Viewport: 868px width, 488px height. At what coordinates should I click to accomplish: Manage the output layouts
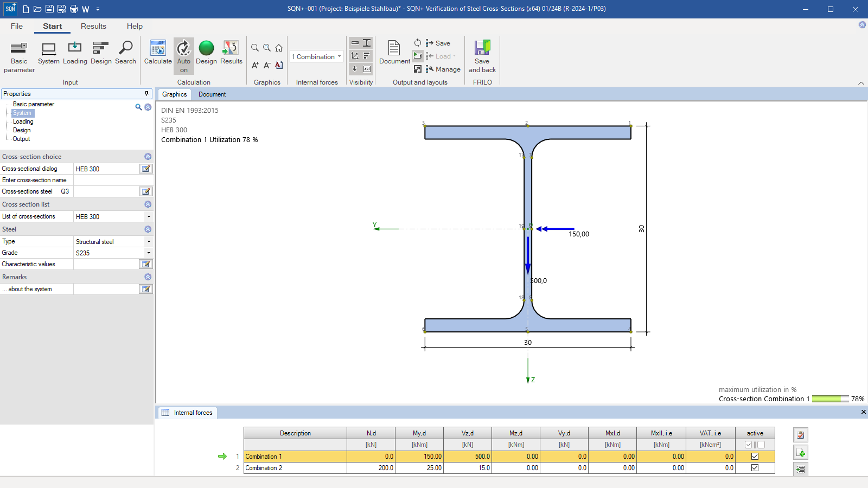[x=443, y=69]
